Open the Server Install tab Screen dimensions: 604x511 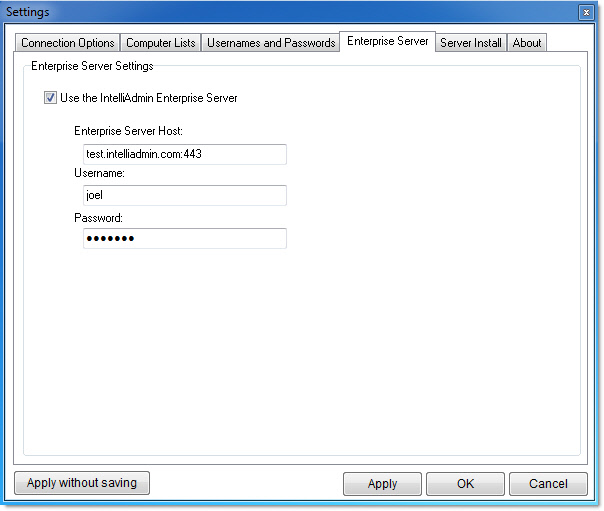click(x=471, y=43)
